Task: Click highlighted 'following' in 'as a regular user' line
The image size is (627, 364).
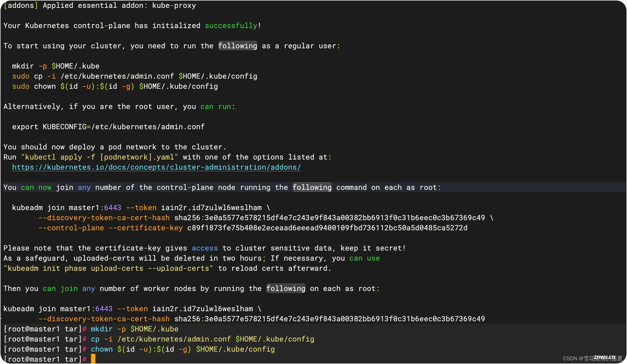Action: tap(238, 46)
